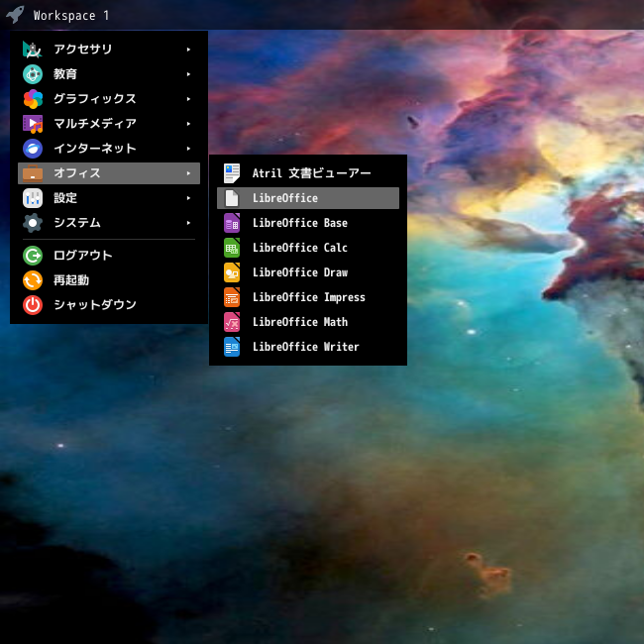The width and height of the screenshot is (644, 644).
Task: Open the グラフィックス menu label
Action: tap(95, 99)
